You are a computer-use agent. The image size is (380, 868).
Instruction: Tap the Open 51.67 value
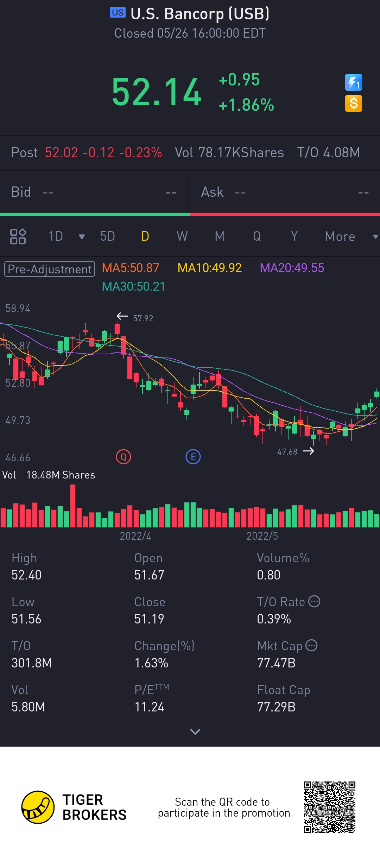(149, 575)
